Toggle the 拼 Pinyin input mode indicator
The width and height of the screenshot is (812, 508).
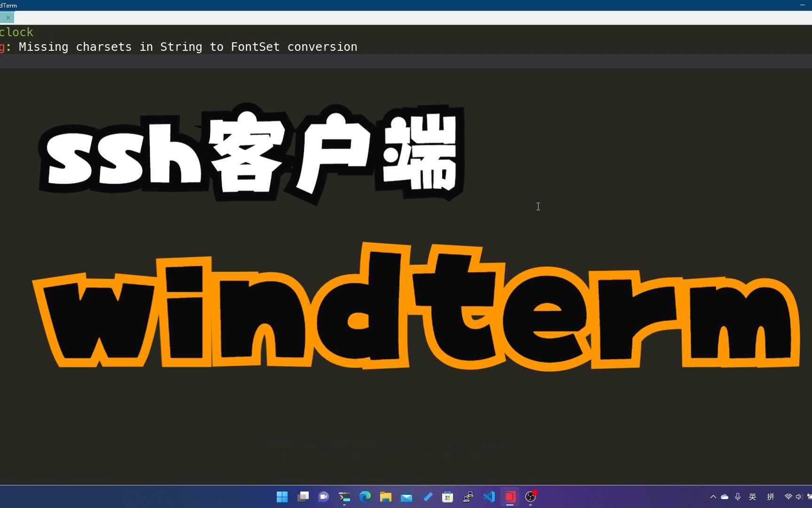click(771, 497)
